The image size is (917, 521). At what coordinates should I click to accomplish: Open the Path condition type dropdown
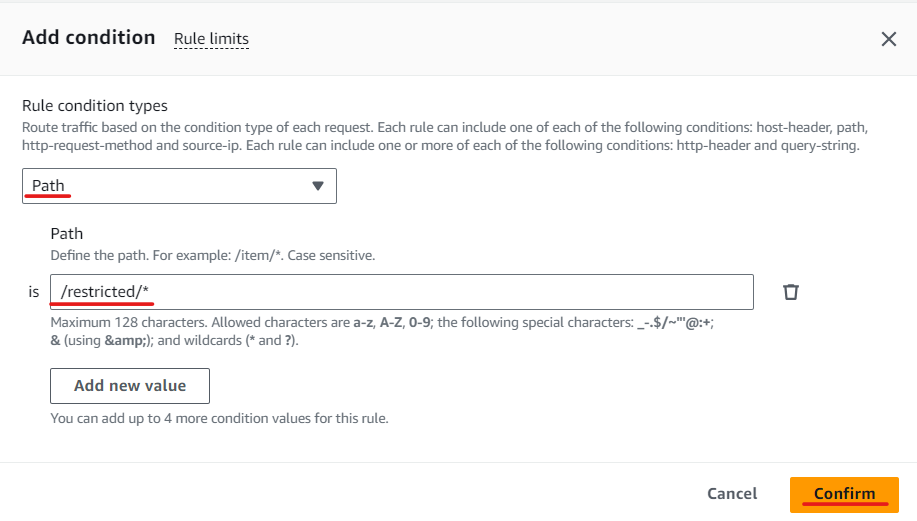pyautogui.click(x=179, y=186)
